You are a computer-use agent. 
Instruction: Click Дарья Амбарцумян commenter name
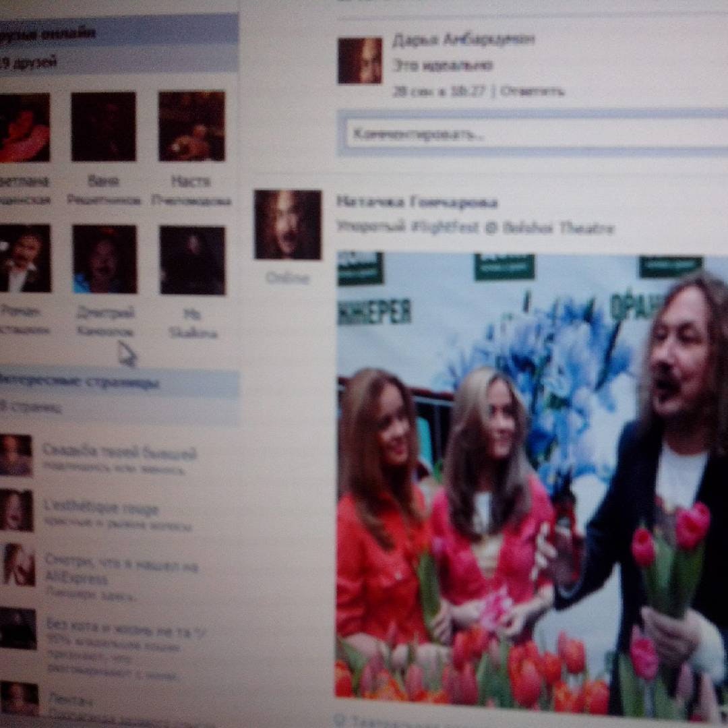tap(463, 40)
